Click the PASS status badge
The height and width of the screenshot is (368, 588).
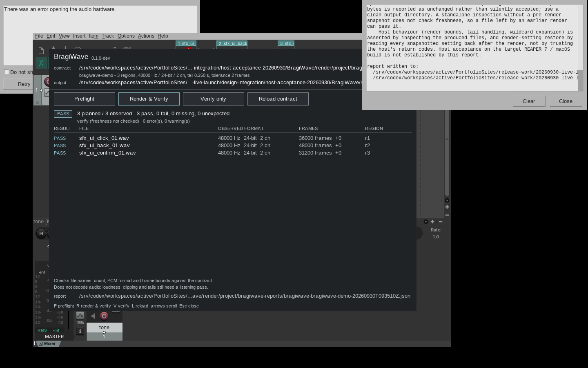point(63,114)
